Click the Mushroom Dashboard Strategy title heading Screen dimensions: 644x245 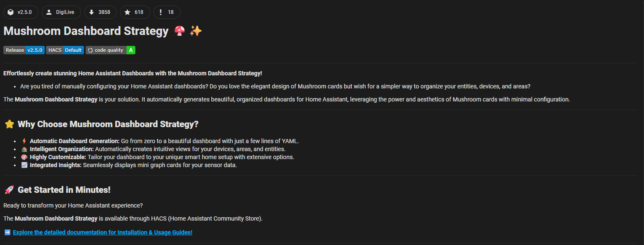86,31
